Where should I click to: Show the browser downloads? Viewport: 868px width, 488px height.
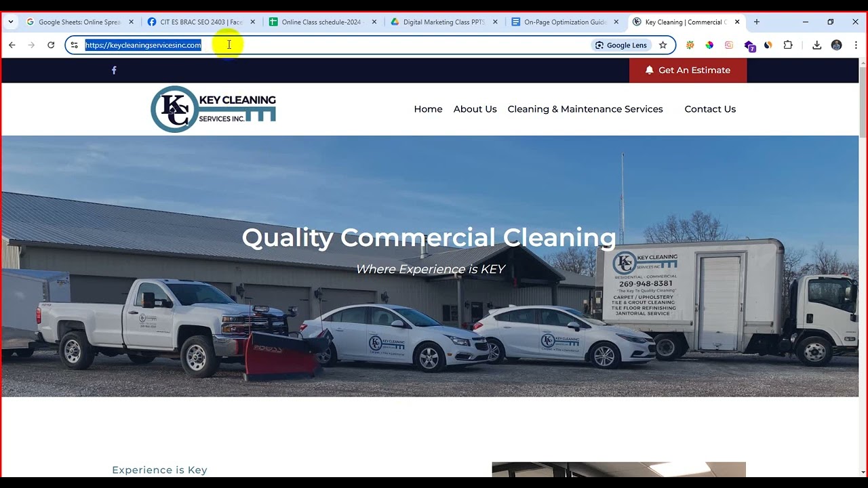[x=816, y=45]
